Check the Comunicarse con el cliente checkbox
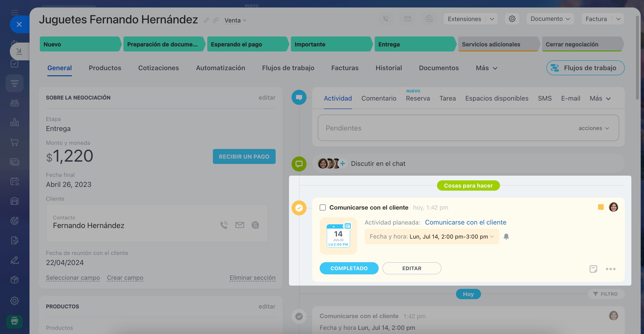The image size is (644, 334). [322, 207]
